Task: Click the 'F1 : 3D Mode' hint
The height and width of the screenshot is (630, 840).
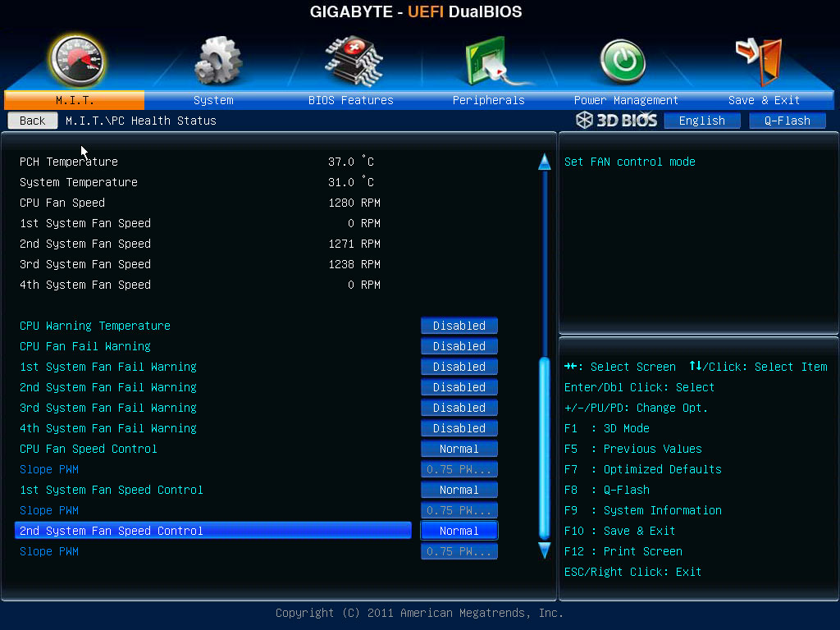Action: (607, 428)
